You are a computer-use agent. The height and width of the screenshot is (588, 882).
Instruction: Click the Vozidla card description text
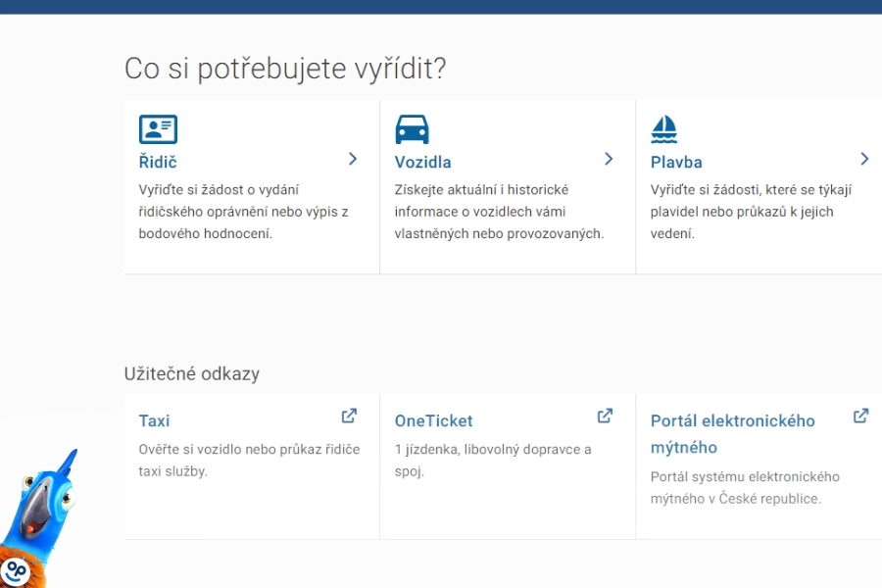click(498, 212)
